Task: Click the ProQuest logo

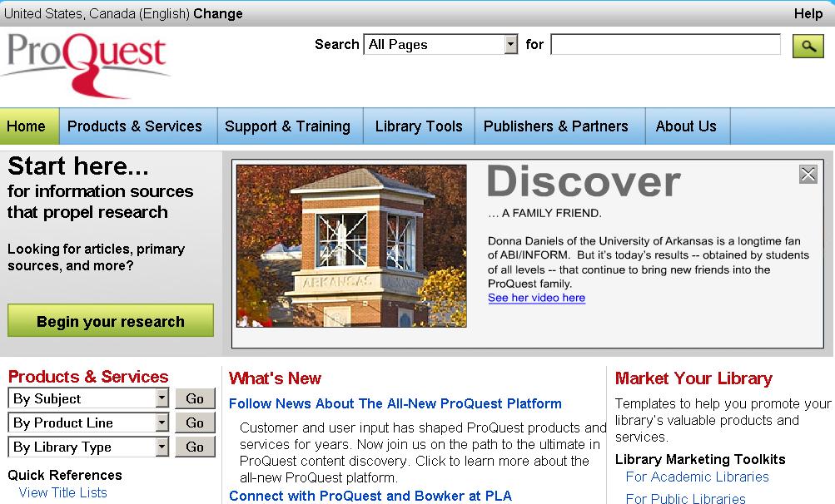Action: (x=87, y=65)
